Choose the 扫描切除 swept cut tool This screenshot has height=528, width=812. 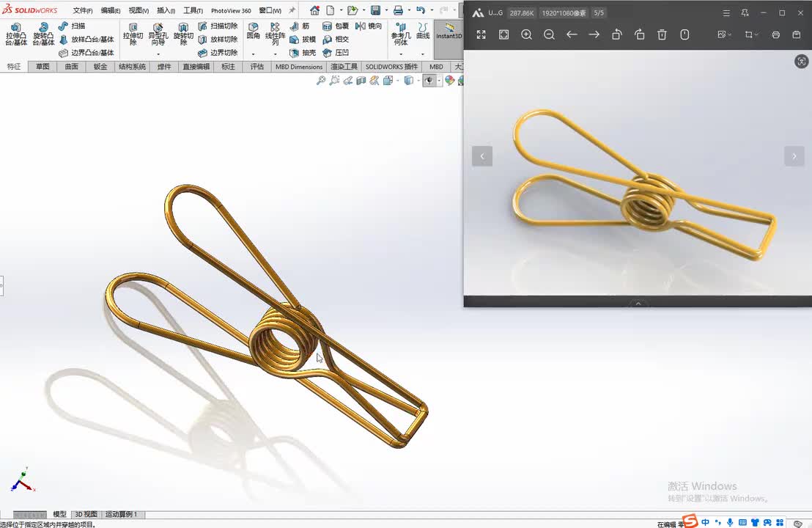point(218,26)
